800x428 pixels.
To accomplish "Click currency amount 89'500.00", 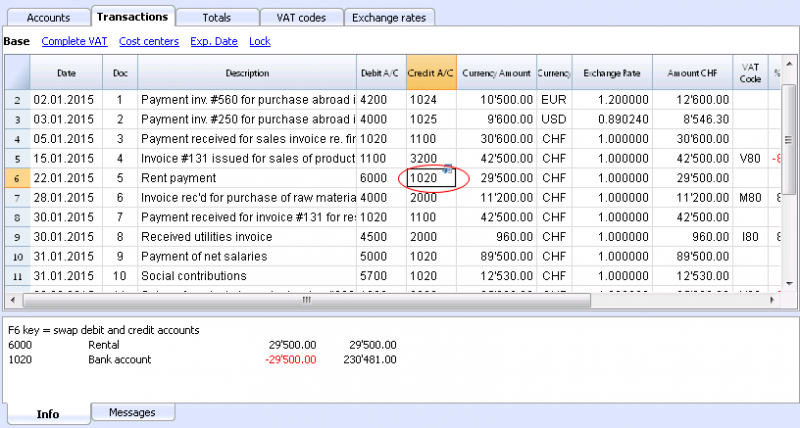I will 496,257.
